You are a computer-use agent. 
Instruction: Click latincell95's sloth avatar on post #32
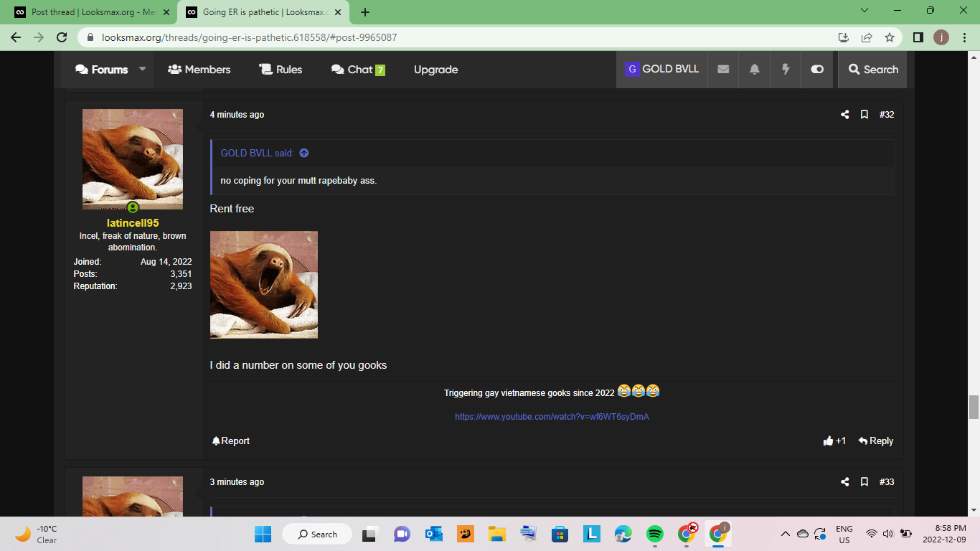[133, 159]
